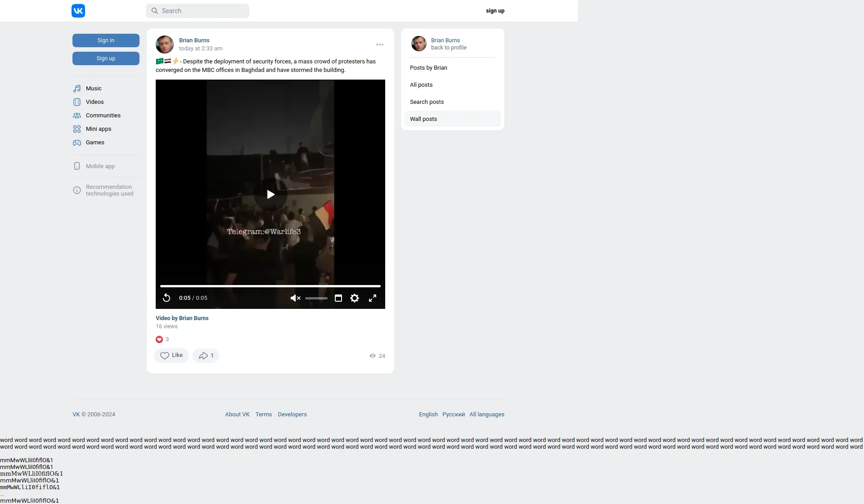Click the red heart reaction icon
Screen dimensions: 864x504
pyautogui.click(x=159, y=339)
